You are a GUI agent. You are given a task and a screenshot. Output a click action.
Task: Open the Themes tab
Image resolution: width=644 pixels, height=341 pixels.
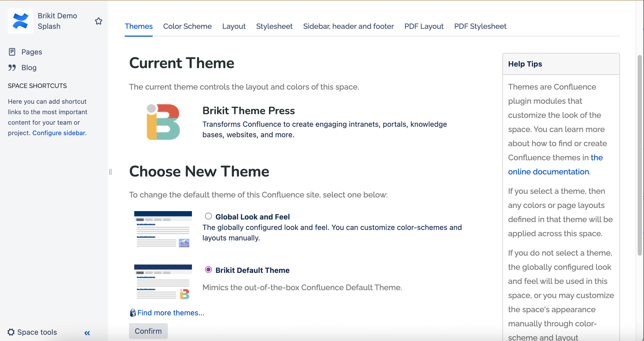click(139, 26)
